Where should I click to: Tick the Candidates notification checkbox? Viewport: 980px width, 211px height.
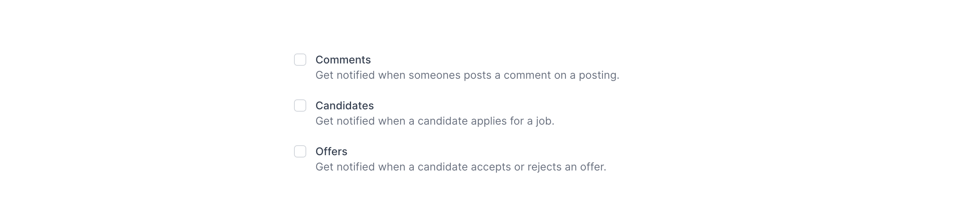click(x=300, y=105)
